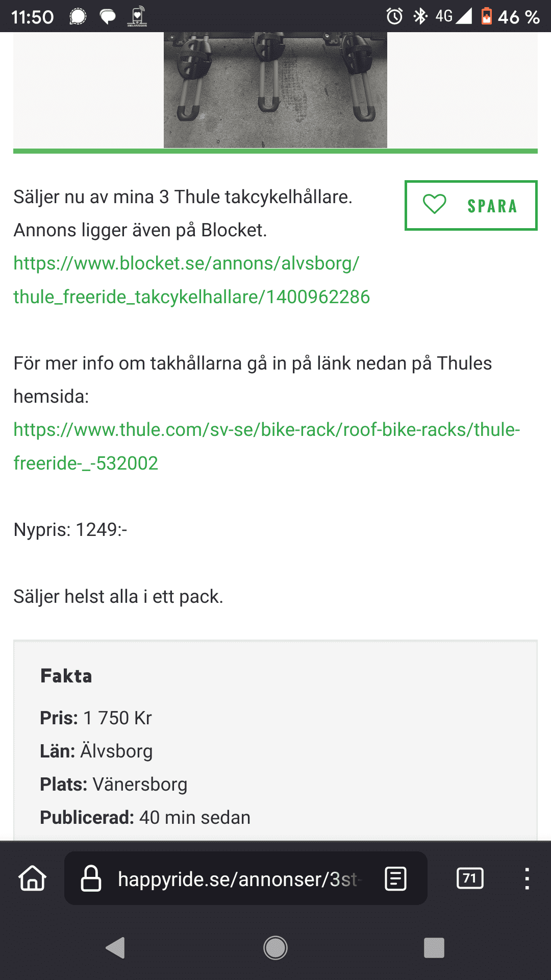Image resolution: width=551 pixels, height=980 pixels.
Task: Tap the Bluetooth status icon
Action: pyautogui.click(x=420, y=16)
